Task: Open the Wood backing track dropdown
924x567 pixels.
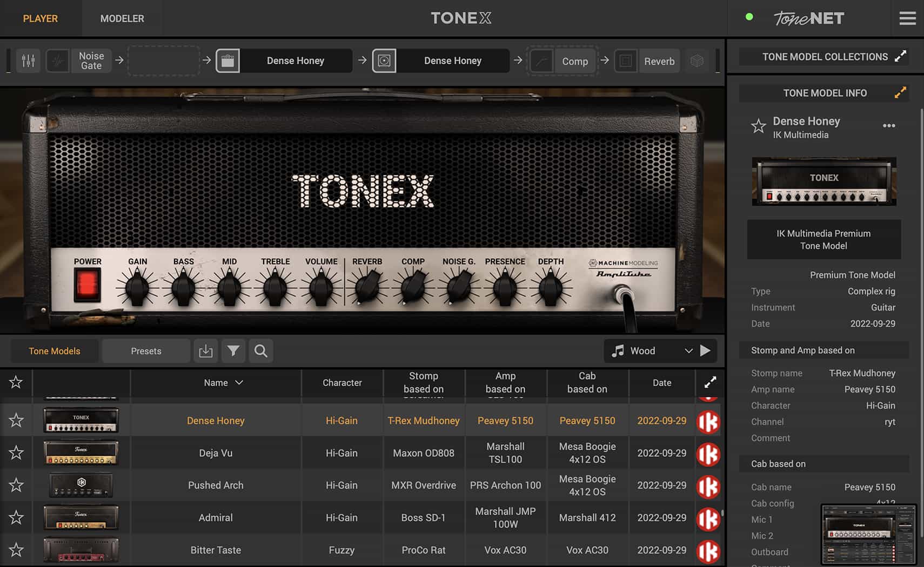Action: tap(688, 350)
